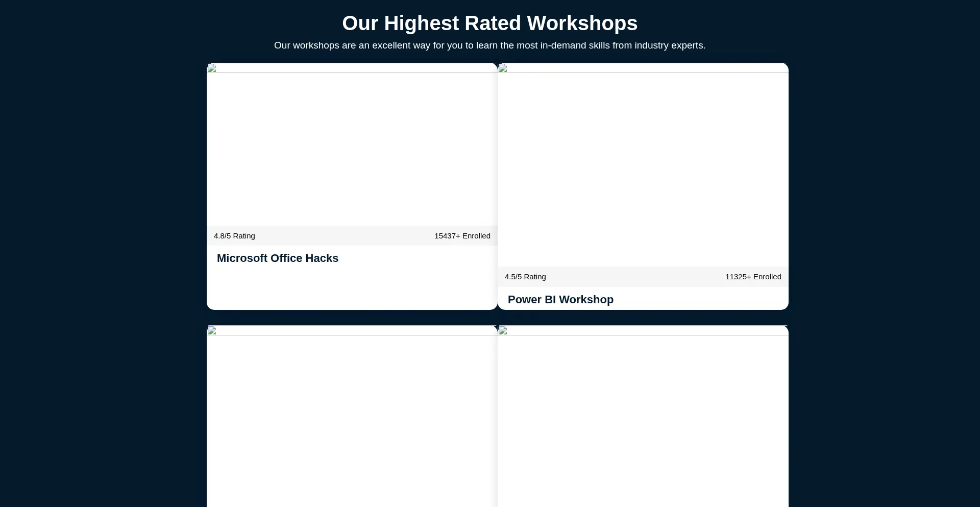Click broken image icon in Microsoft Office Hacks card
This screenshot has width=980, height=507.
tap(212, 68)
